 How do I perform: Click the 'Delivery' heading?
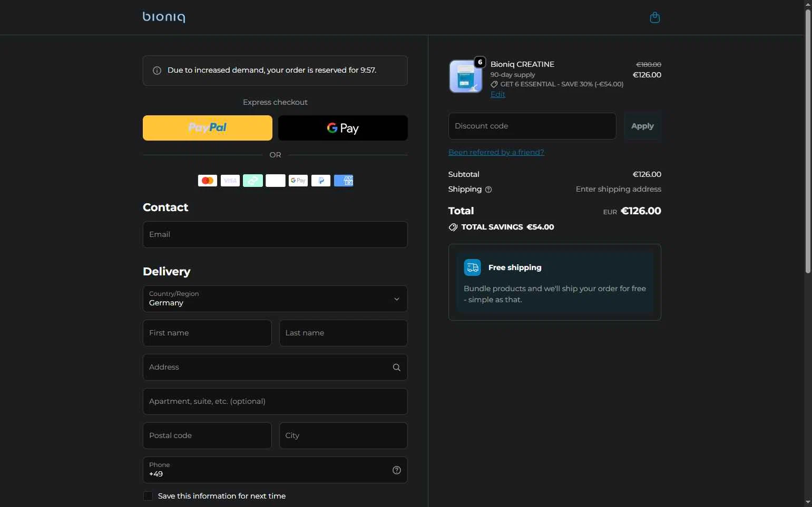(167, 272)
